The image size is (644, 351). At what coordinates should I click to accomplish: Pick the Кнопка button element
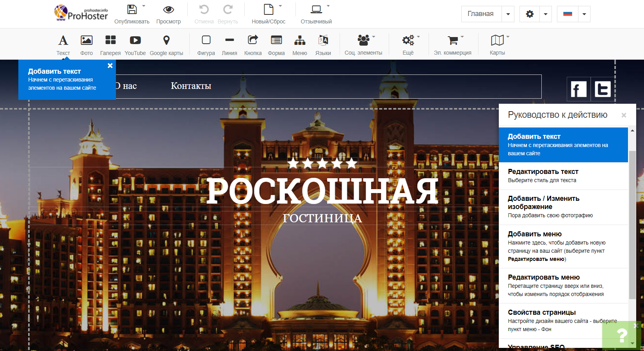[x=253, y=41]
